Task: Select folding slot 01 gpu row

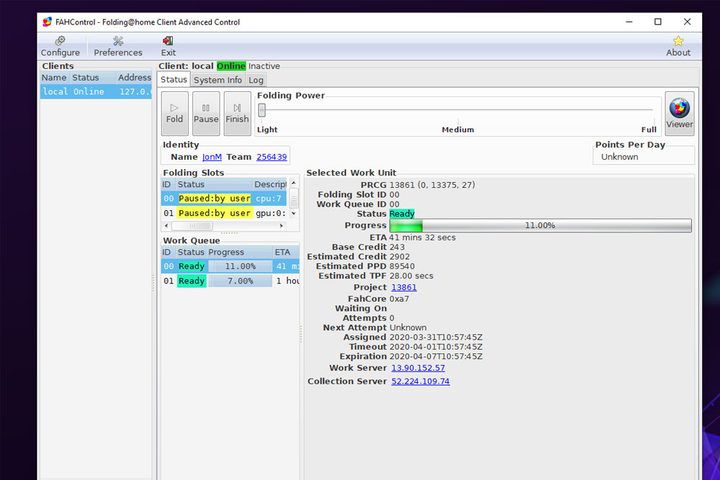Action: pyautogui.click(x=225, y=213)
